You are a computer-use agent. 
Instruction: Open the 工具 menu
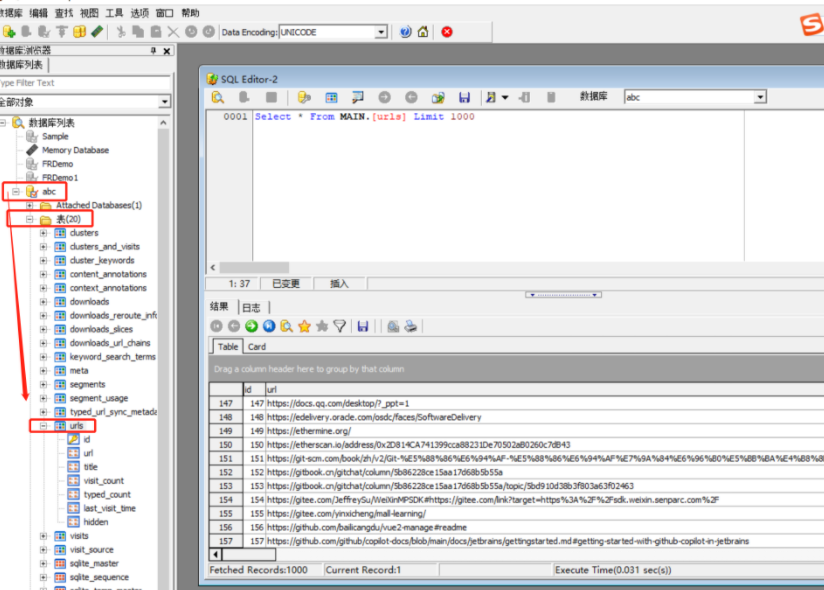coord(115,13)
